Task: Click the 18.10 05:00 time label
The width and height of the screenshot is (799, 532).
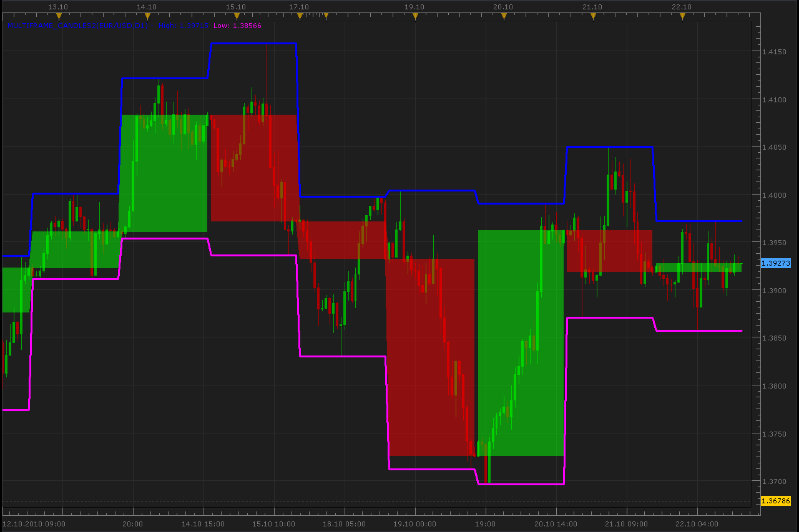Action: click(x=344, y=524)
